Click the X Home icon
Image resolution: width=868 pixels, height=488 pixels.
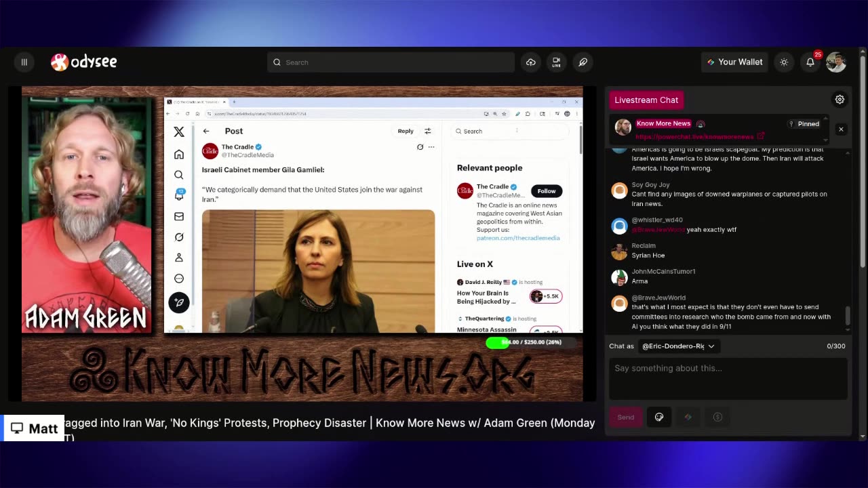point(179,155)
